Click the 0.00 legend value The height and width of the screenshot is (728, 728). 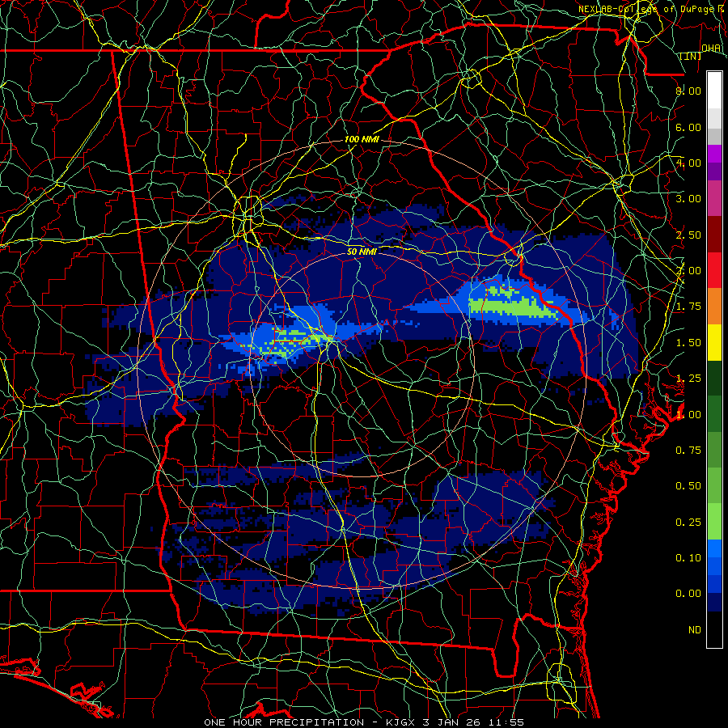688,594
